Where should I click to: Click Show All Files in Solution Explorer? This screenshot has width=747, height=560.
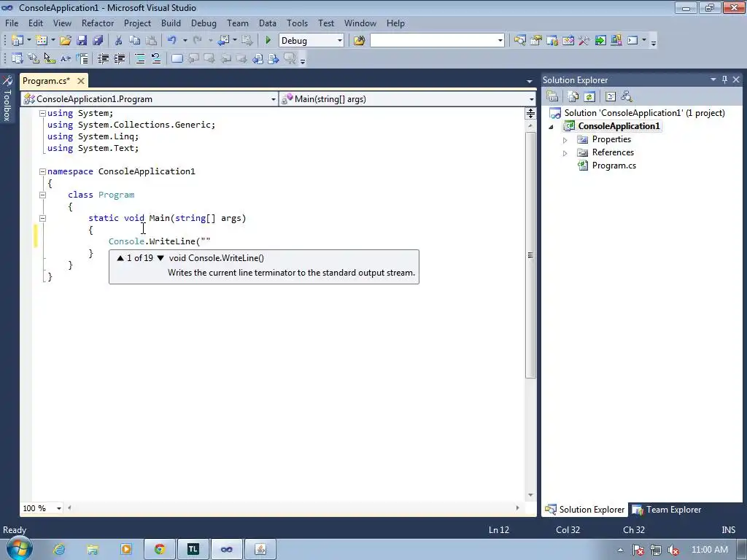(x=573, y=97)
